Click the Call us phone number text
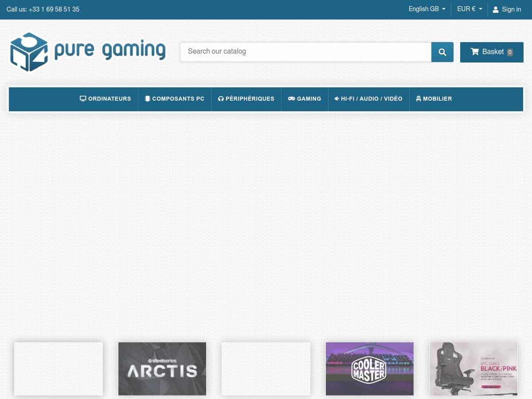Image resolution: width=532 pixels, height=399 pixels. tap(43, 9)
